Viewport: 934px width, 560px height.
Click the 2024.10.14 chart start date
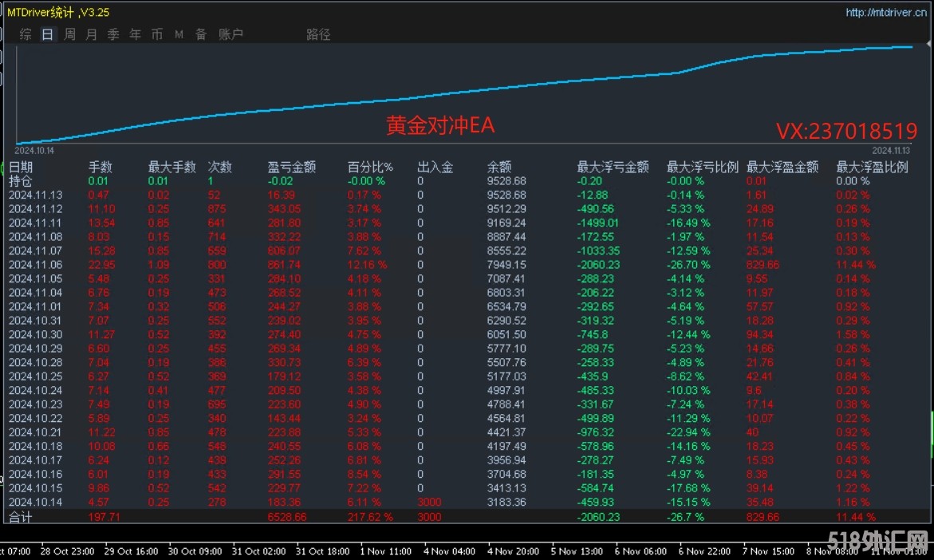[34, 151]
